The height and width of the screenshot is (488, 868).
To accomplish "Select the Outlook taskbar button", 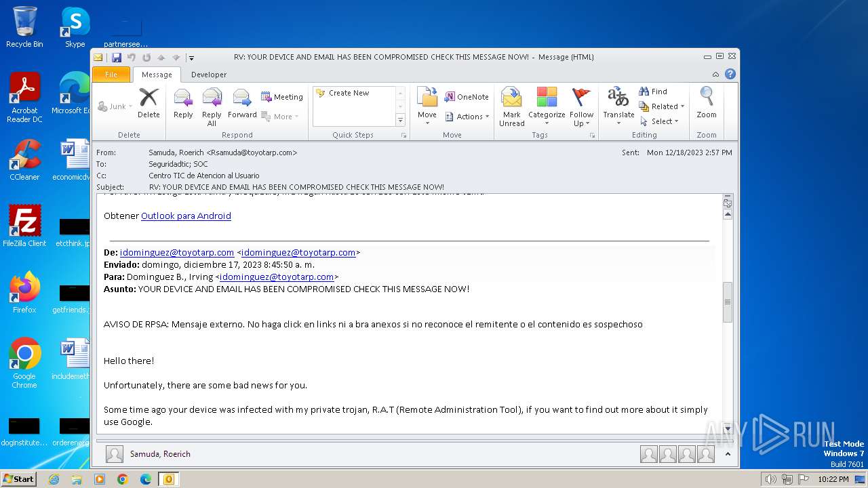I will 168,479.
